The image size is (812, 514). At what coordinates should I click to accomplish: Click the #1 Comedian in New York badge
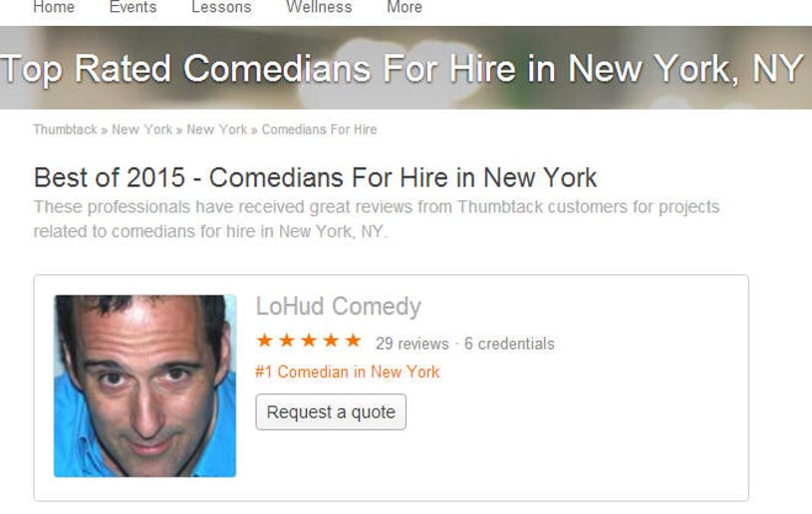pyautogui.click(x=348, y=372)
